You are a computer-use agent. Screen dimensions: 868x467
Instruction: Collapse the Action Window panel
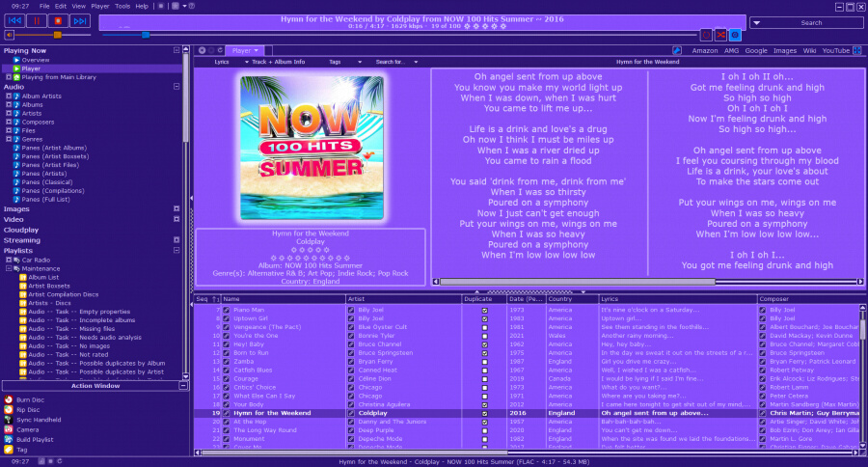click(x=183, y=386)
